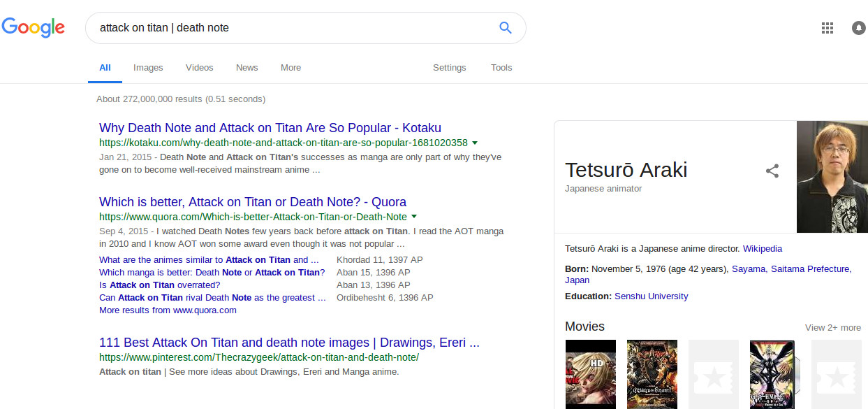
Task: Open the notifications bell icon
Action: click(x=858, y=28)
